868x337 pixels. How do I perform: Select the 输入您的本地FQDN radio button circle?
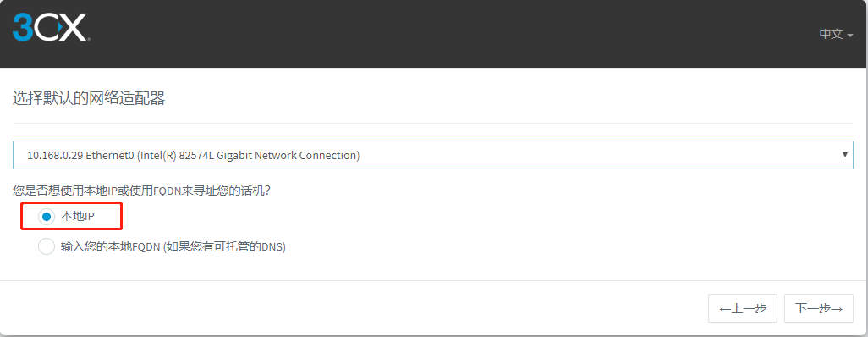point(47,246)
